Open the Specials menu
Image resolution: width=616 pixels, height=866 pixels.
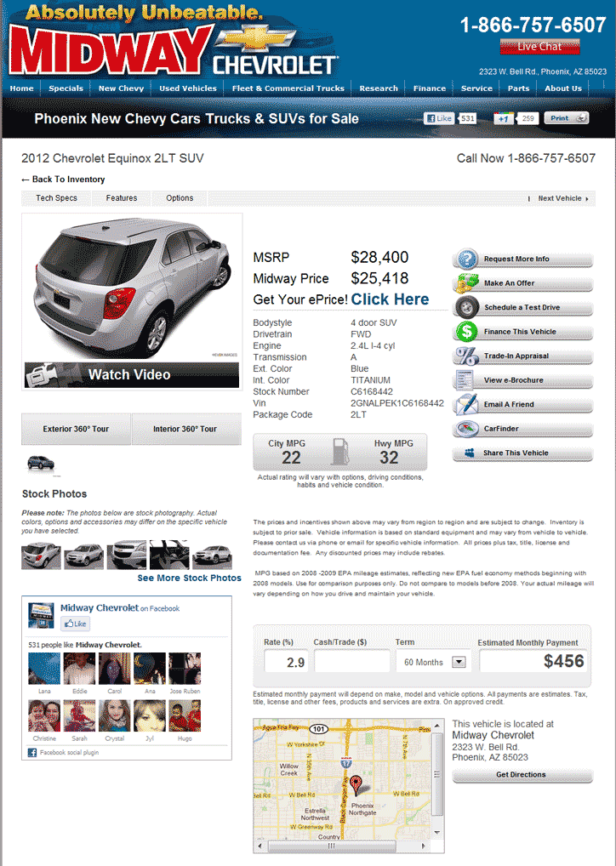pyautogui.click(x=66, y=88)
